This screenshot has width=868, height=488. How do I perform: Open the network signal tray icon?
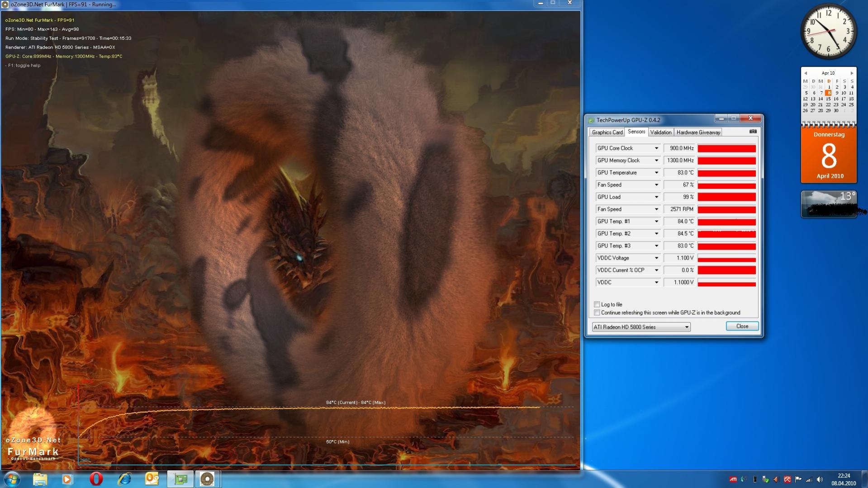pyautogui.click(x=809, y=479)
